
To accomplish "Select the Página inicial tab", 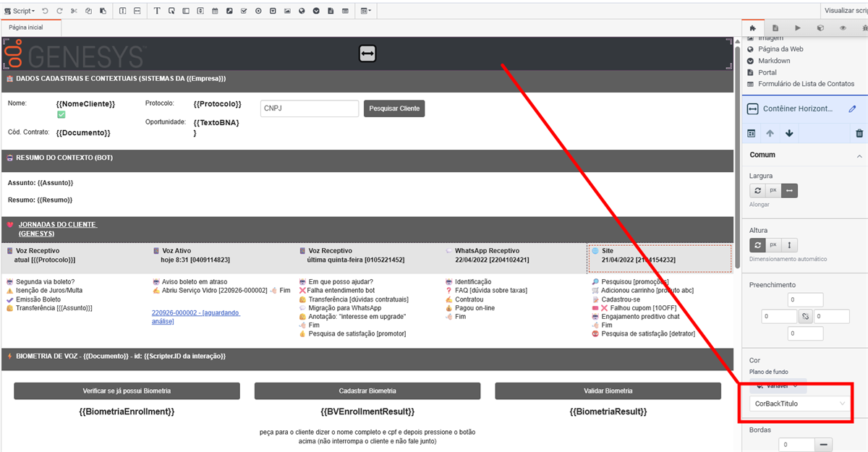I will pos(31,27).
